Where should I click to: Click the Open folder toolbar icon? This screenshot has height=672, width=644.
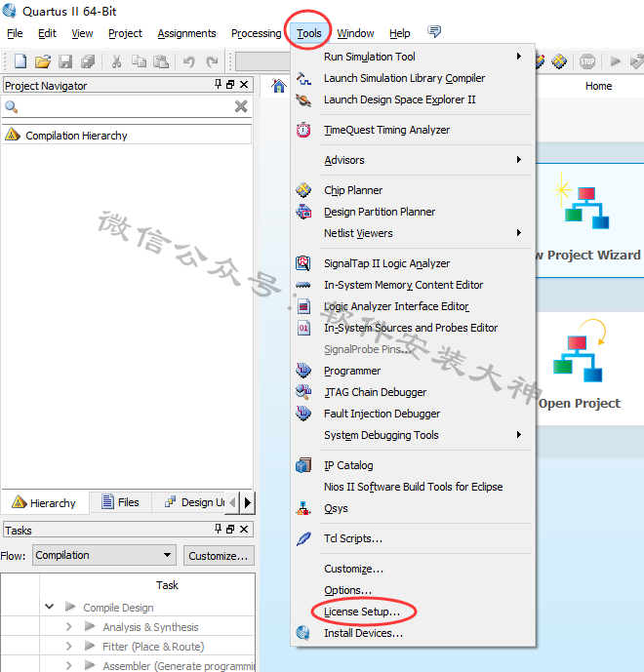(43, 61)
